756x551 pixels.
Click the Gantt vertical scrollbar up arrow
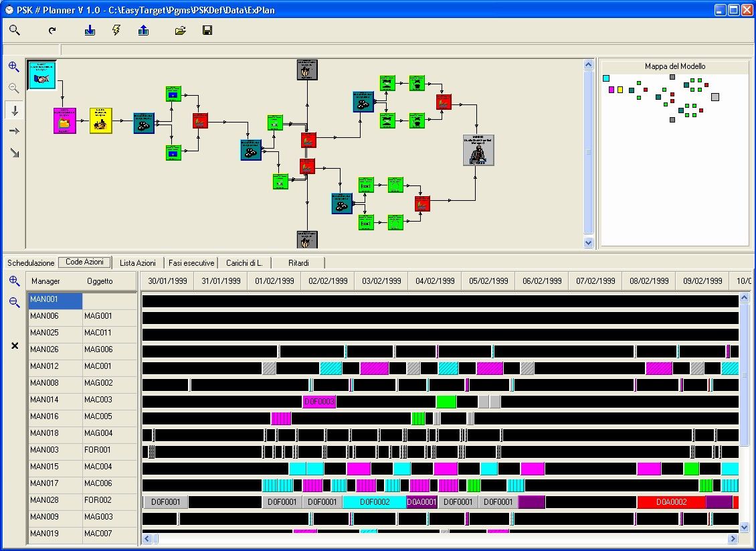point(745,298)
